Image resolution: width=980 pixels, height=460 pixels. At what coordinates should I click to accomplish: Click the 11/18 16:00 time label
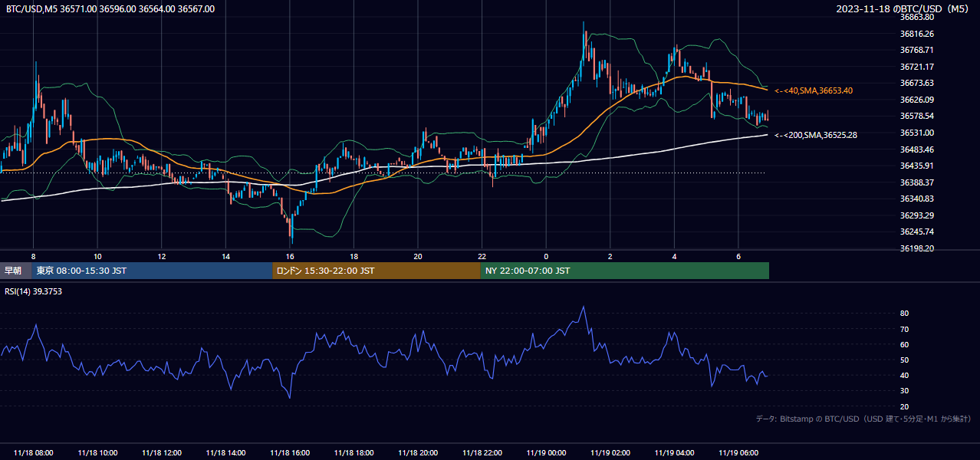(290, 453)
